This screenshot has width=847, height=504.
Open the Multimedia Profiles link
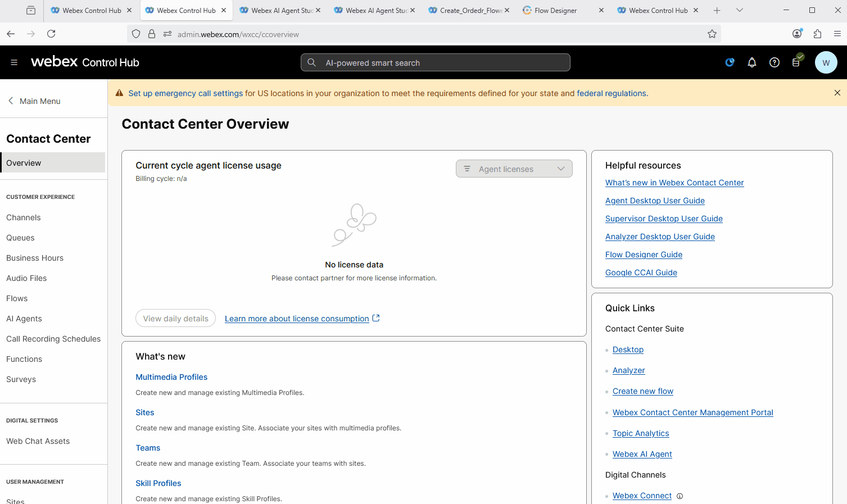pyautogui.click(x=171, y=377)
